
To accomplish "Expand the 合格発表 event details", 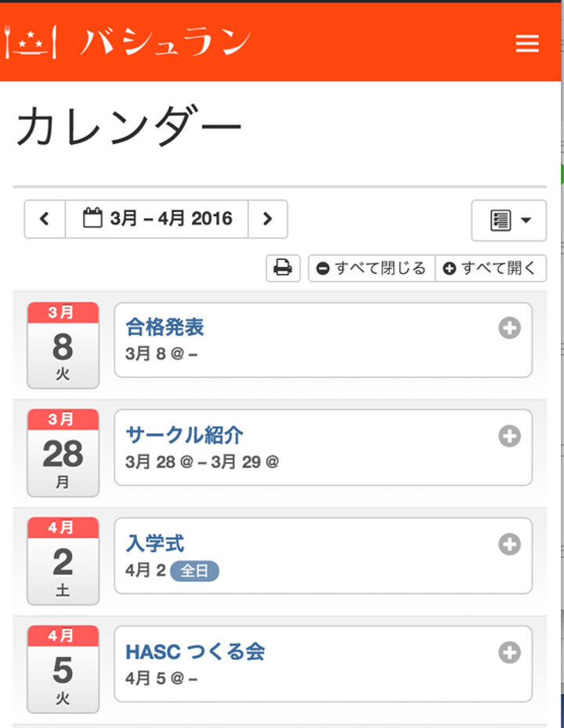I will tap(509, 328).
